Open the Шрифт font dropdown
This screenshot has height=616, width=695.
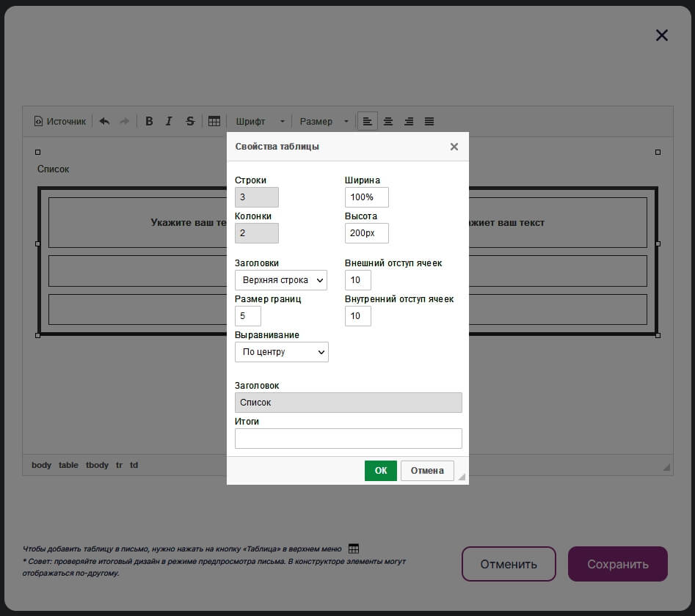coord(261,121)
